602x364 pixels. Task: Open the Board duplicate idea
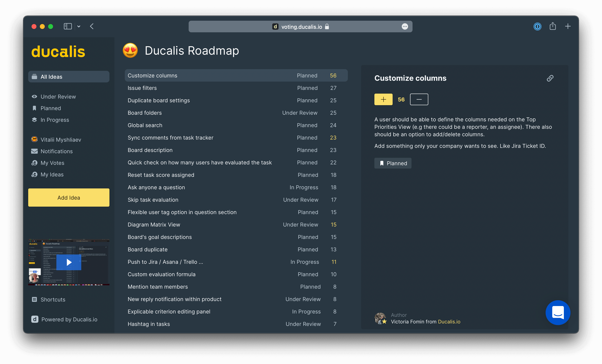[236, 249]
